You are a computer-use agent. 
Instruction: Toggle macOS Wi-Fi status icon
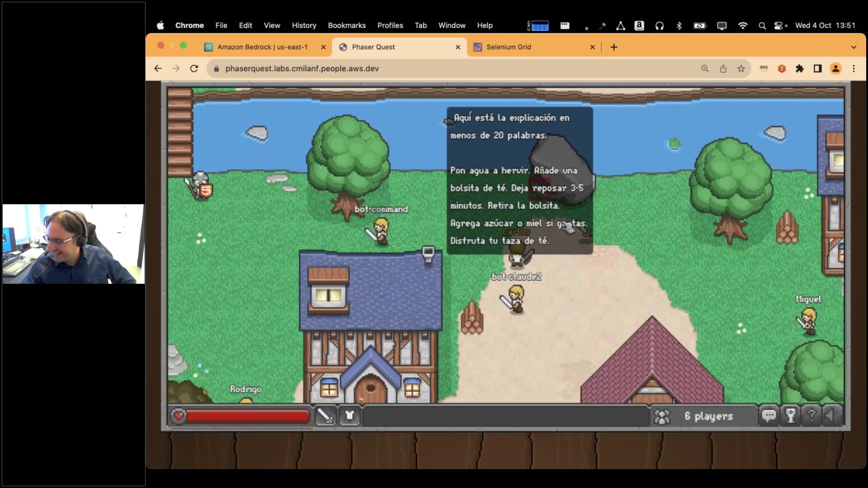point(742,26)
